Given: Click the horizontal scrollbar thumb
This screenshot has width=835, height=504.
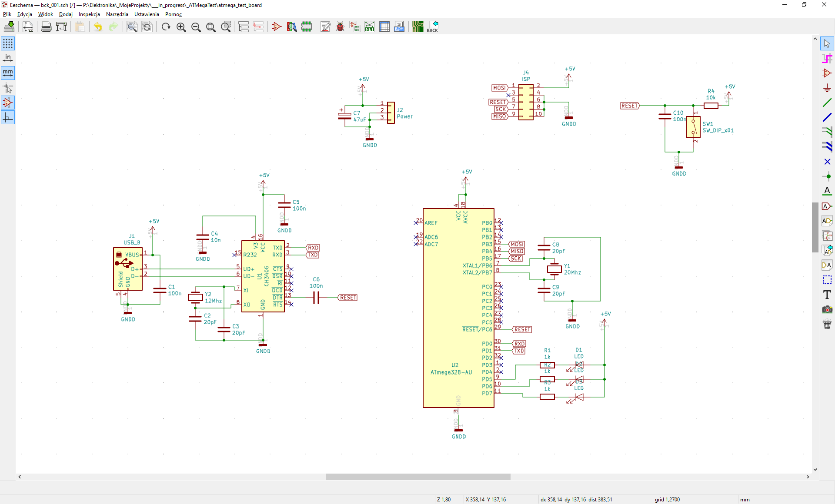Looking at the screenshot, I should pos(418,477).
